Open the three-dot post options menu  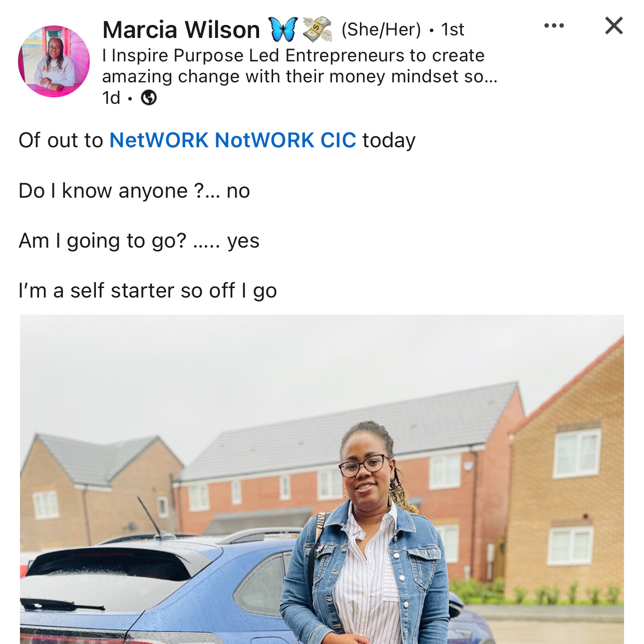pos(554,25)
